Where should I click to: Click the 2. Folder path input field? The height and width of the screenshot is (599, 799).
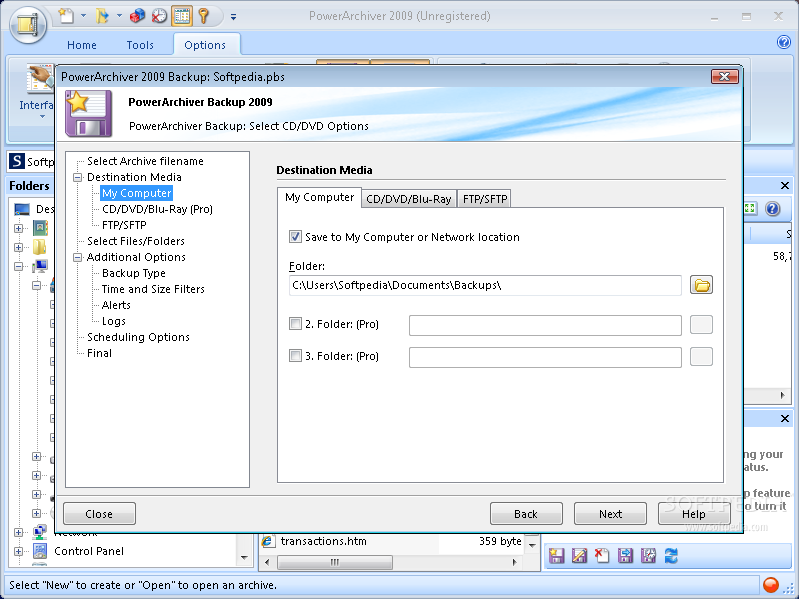[545, 325]
